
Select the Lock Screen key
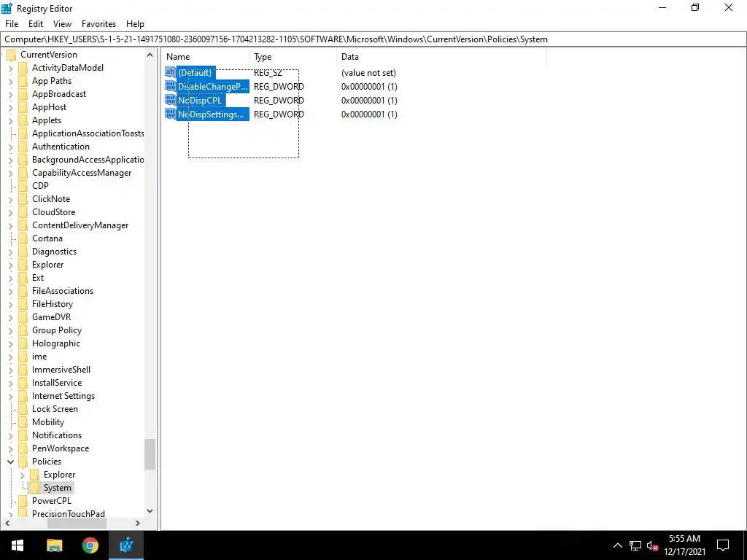[x=55, y=408]
